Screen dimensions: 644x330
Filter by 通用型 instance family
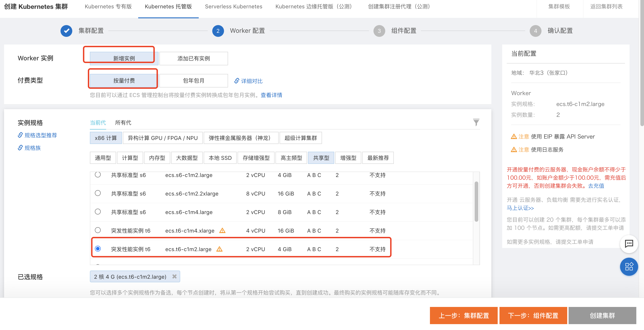coord(103,158)
